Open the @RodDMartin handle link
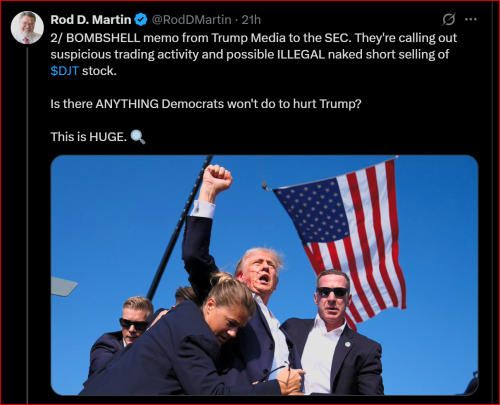This screenshot has width=500, height=405. [191, 20]
